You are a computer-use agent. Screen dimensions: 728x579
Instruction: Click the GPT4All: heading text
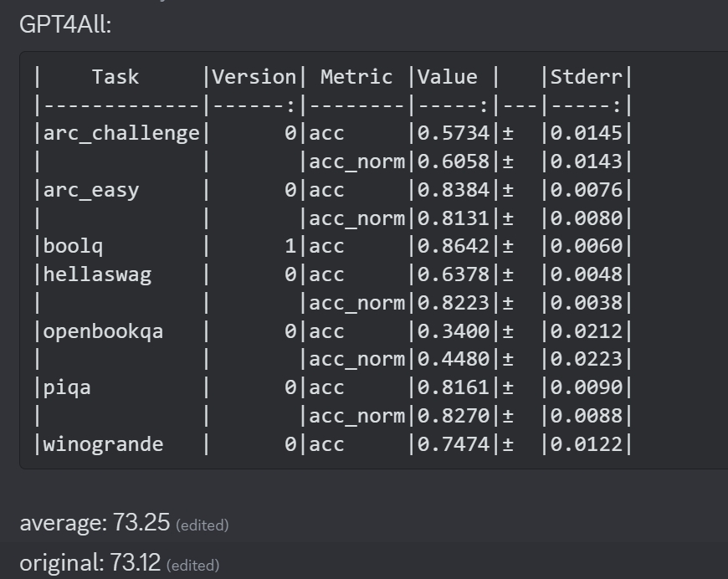[x=65, y=24]
